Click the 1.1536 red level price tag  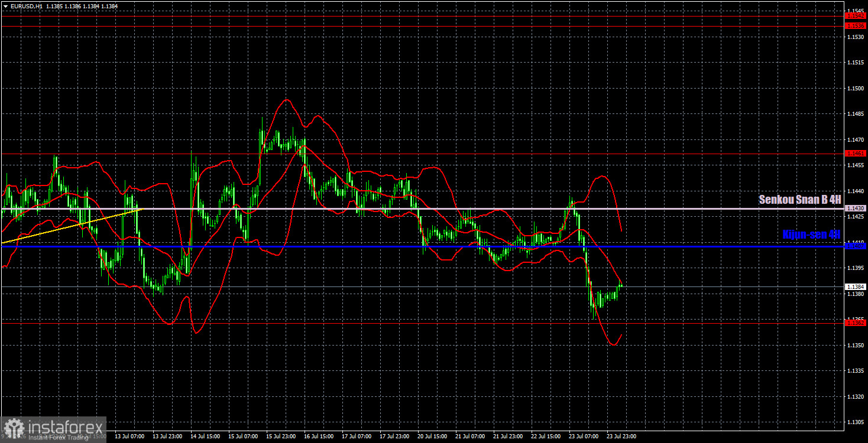click(856, 26)
